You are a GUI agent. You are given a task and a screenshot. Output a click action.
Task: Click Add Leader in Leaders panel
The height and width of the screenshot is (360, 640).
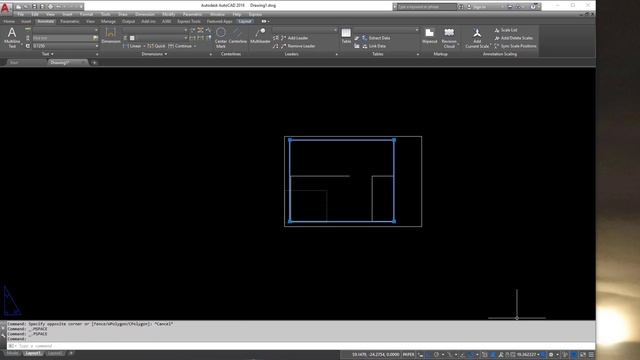[x=294, y=38]
